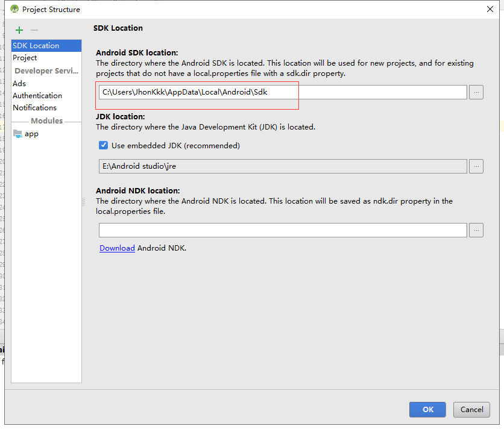The width and height of the screenshot is (504, 429).
Task: Click the 'SDK Location' page title
Action: point(118,28)
